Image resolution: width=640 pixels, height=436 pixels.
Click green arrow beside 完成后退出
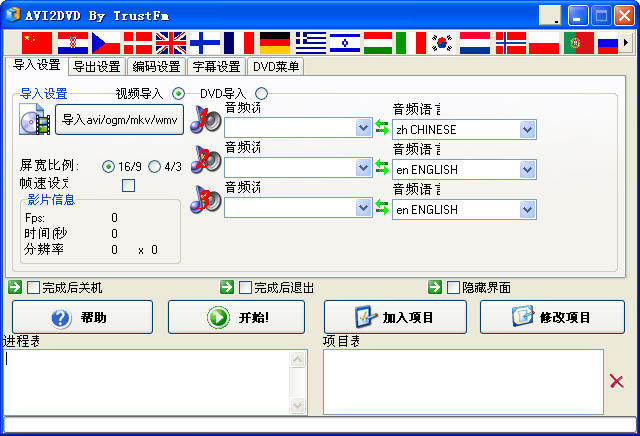pyautogui.click(x=227, y=287)
